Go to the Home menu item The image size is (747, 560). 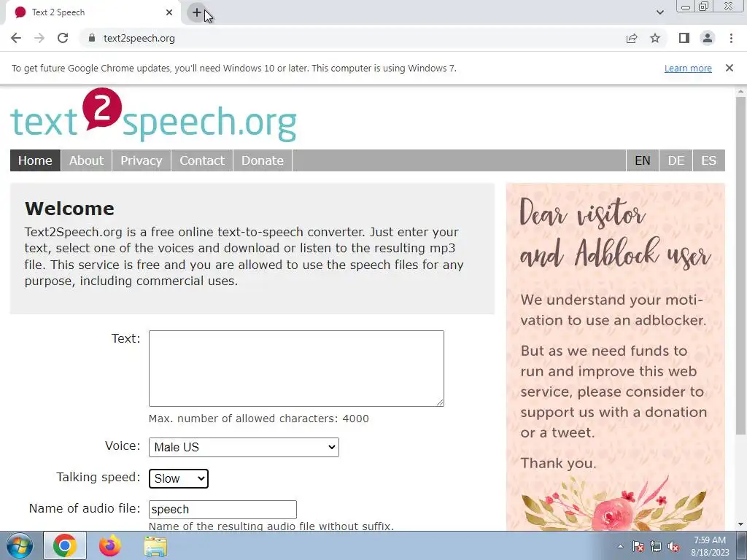(x=35, y=160)
